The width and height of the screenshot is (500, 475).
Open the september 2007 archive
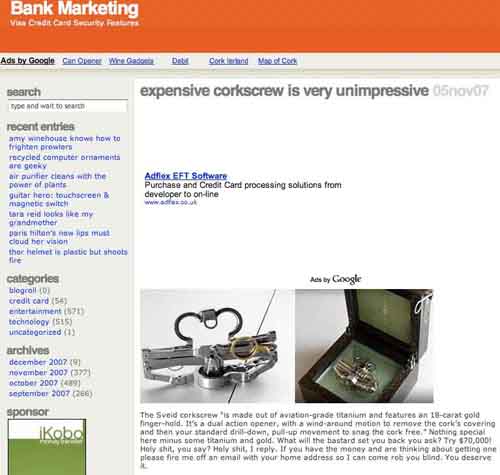(x=39, y=394)
